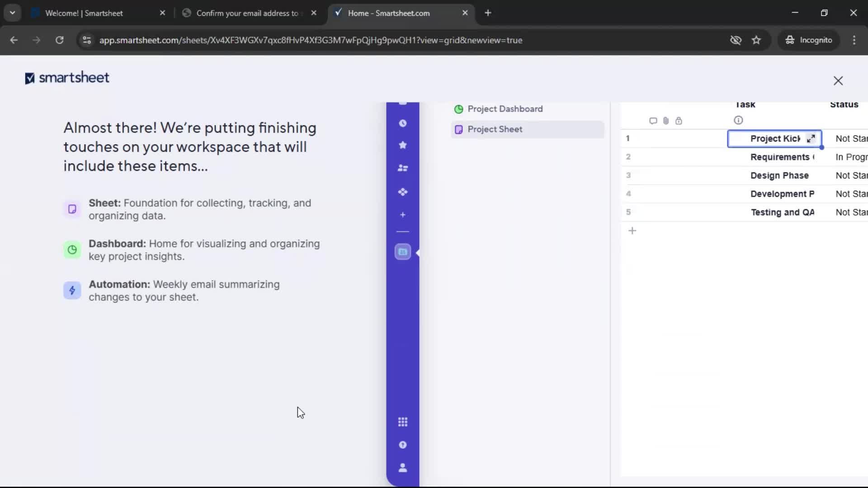Open the Account (person) icon in sidebar
Screen dimensions: 868x488
pyautogui.click(x=403, y=468)
